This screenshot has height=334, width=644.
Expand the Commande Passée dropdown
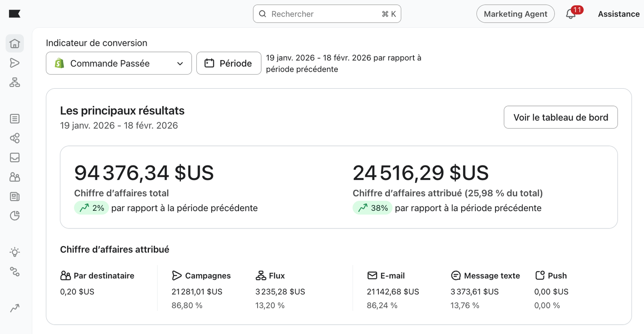point(119,63)
